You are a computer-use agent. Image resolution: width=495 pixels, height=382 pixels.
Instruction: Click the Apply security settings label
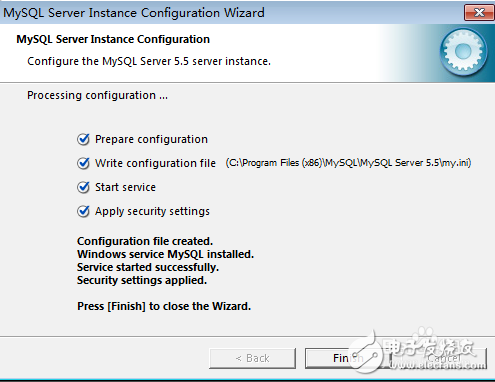[152, 211]
